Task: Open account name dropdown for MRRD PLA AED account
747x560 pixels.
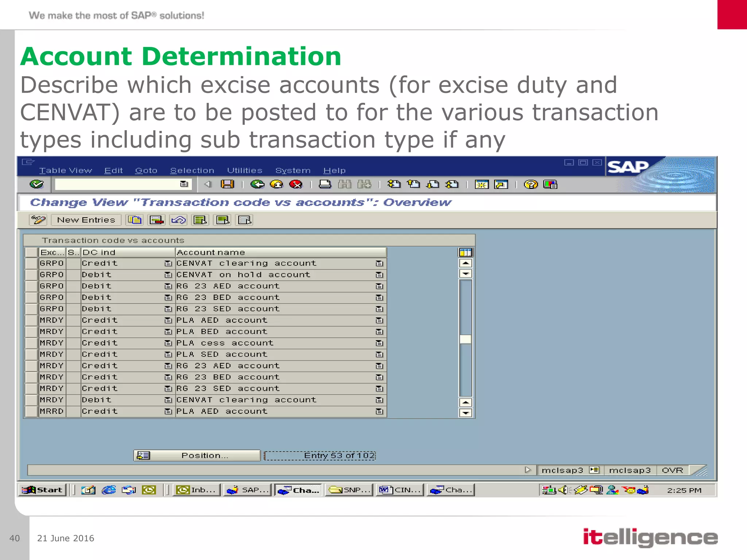Action: [379, 412]
